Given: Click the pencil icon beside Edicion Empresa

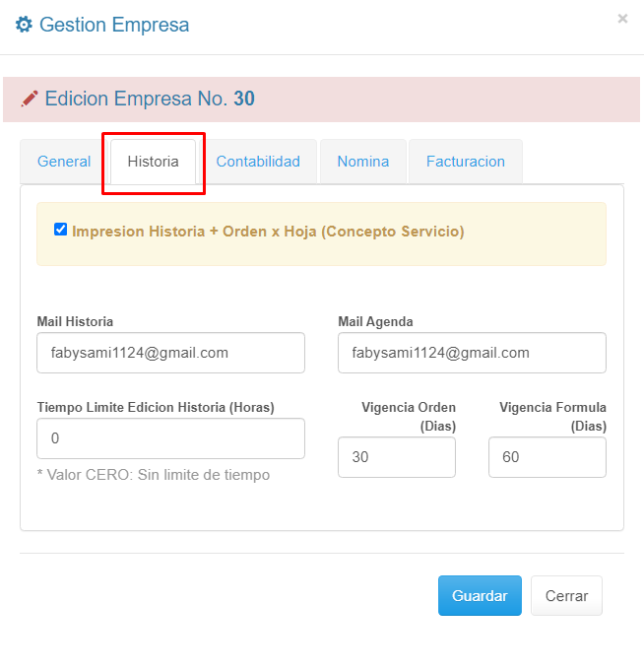Looking at the screenshot, I should click(x=30, y=99).
